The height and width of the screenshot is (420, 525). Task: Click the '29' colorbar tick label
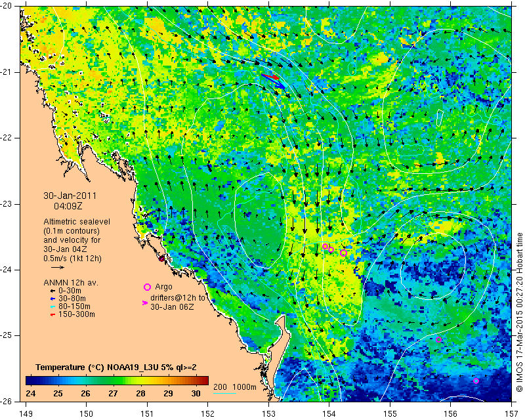[168, 393]
